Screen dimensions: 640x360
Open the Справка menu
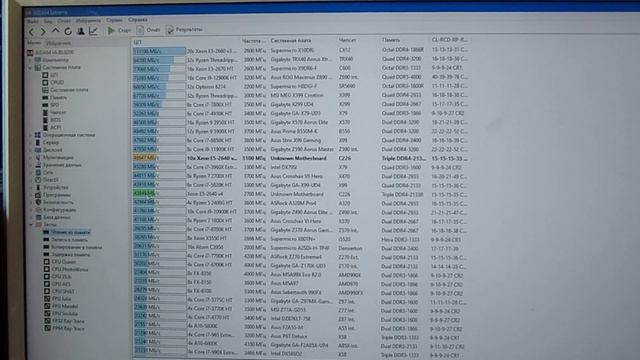point(138,20)
